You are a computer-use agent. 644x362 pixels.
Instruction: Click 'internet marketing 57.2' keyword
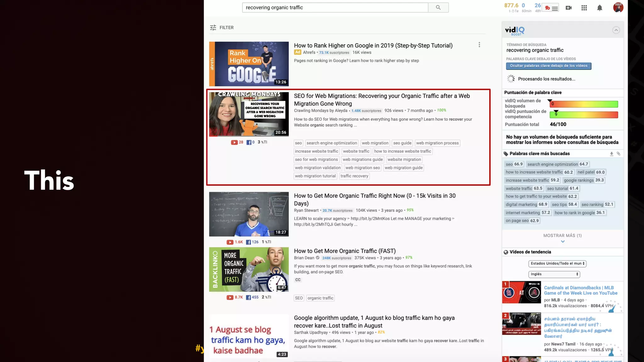pyautogui.click(x=528, y=213)
